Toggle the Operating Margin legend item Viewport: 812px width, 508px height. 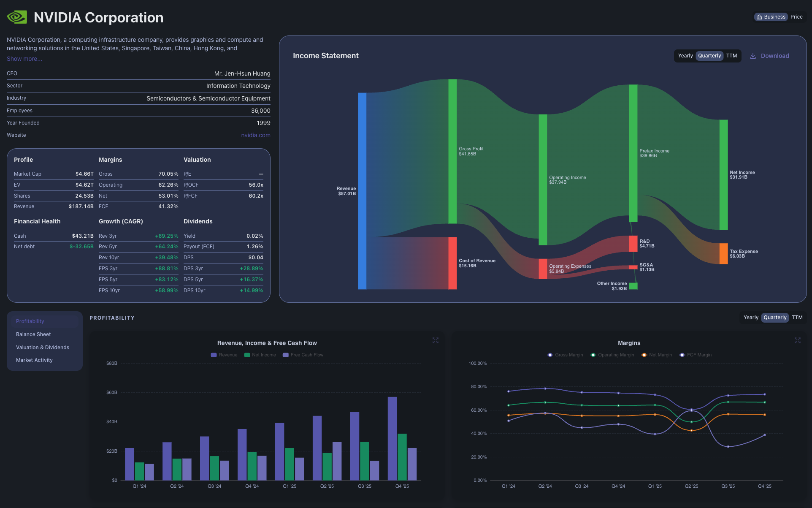click(x=612, y=355)
